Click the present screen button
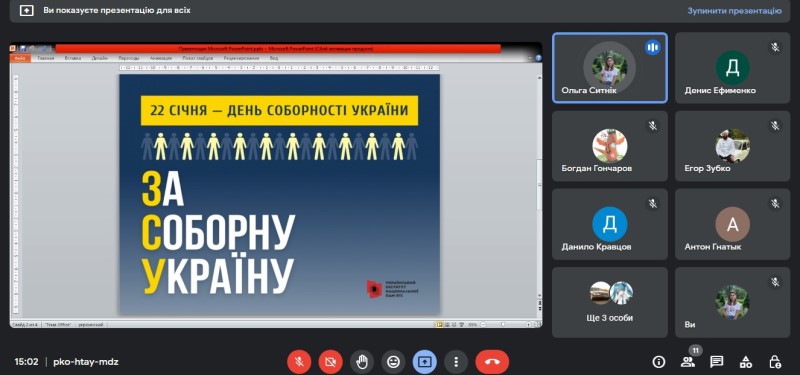The width and height of the screenshot is (800, 375). pyautogui.click(x=424, y=362)
